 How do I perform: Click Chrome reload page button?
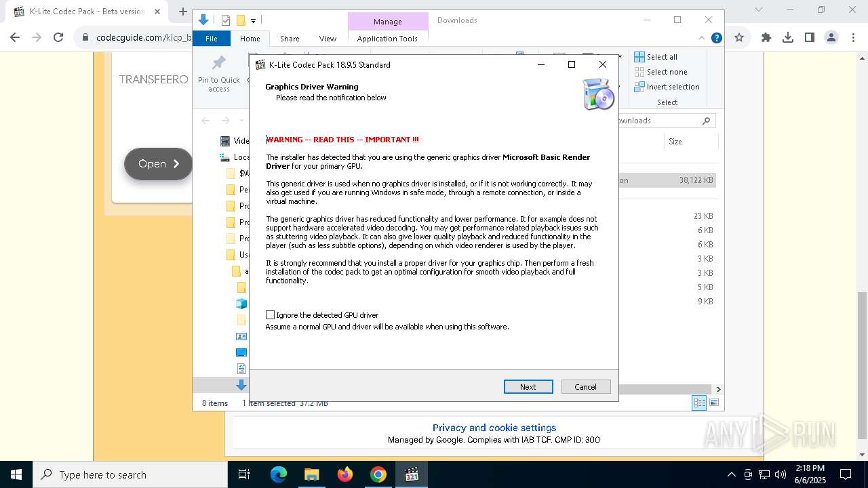[58, 38]
